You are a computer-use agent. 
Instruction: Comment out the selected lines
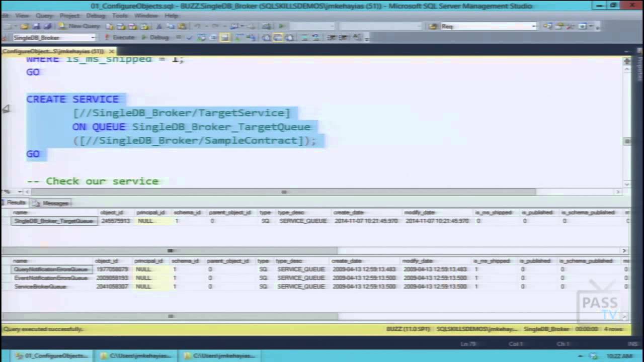pyautogui.click(x=305, y=37)
